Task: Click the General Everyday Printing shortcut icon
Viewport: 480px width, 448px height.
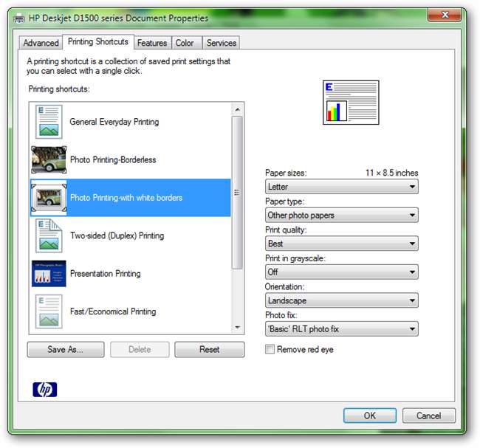Action: (x=49, y=122)
